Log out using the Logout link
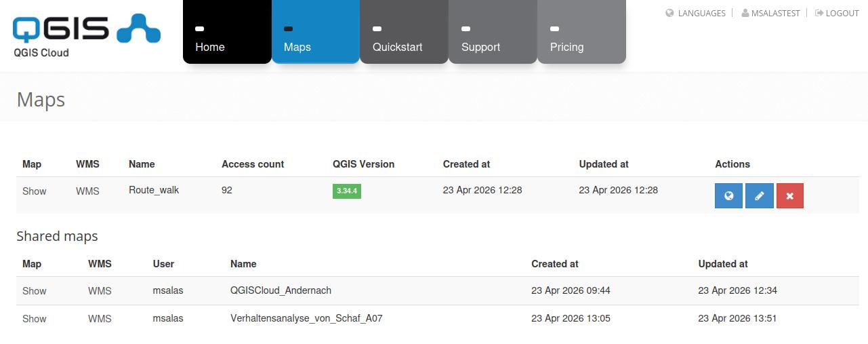The height and width of the screenshot is (344, 868). 837,13
